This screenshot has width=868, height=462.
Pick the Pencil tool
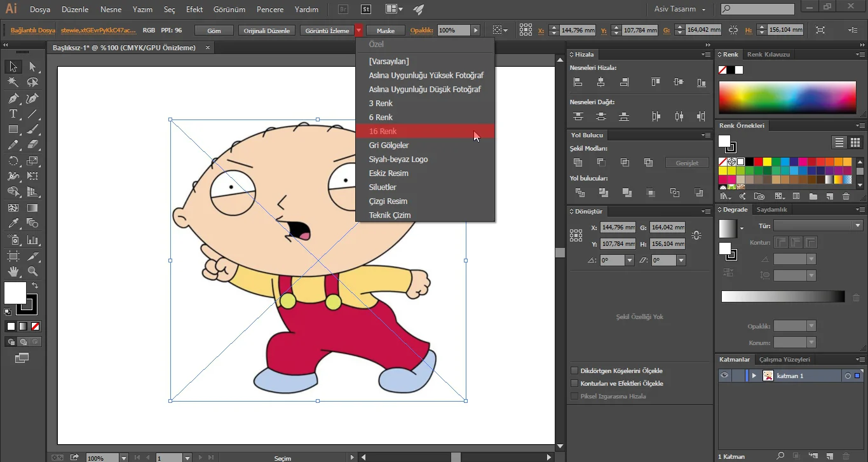click(13, 145)
